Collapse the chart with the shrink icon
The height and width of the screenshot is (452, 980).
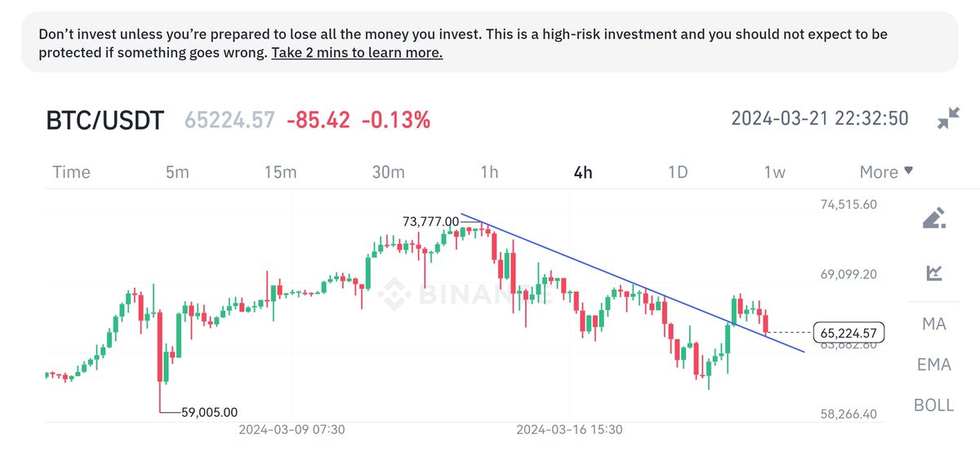click(x=948, y=119)
